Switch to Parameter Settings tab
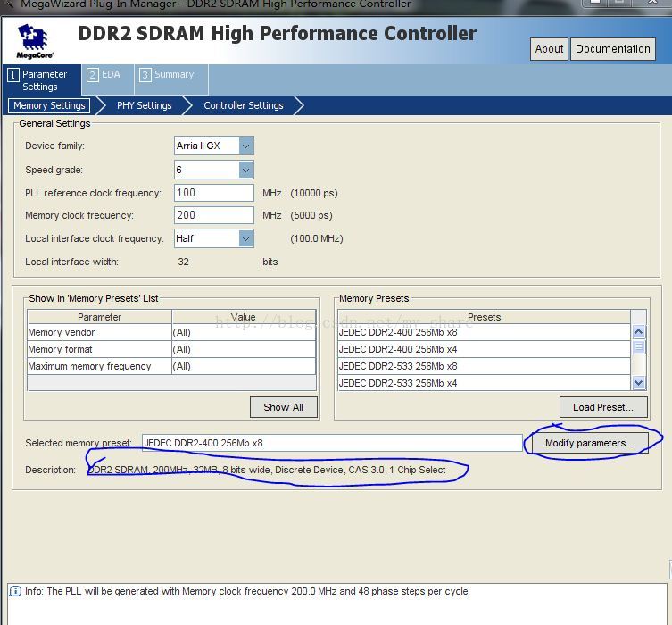This screenshot has width=672, height=625. click(x=42, y=80)
